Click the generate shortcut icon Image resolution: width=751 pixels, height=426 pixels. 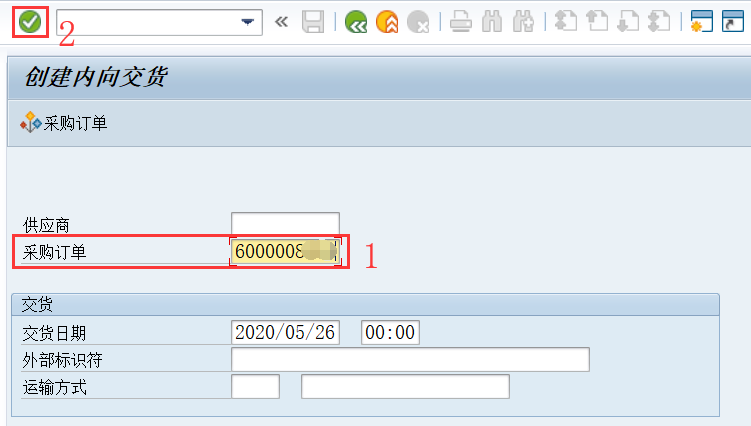733,22
